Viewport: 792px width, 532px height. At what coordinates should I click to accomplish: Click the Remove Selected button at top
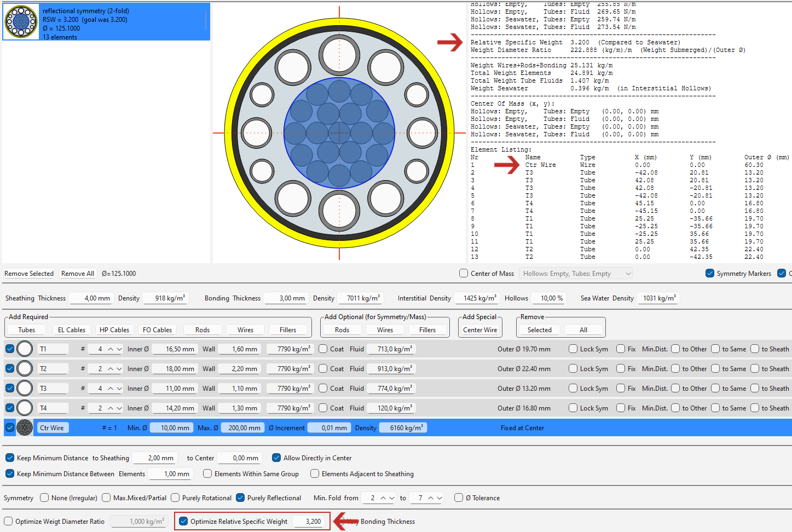pyautogui.click(x=29, y=273)
